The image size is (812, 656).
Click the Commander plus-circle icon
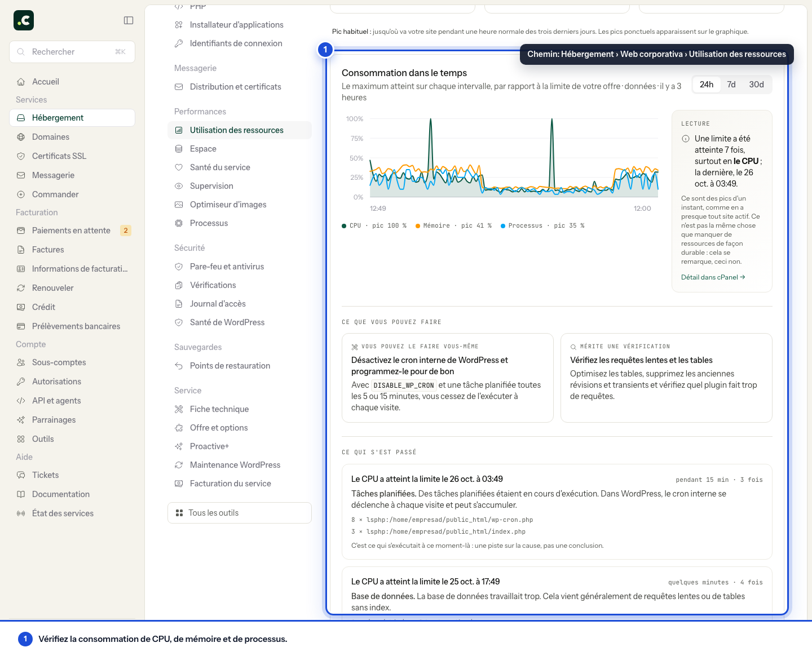21,194
